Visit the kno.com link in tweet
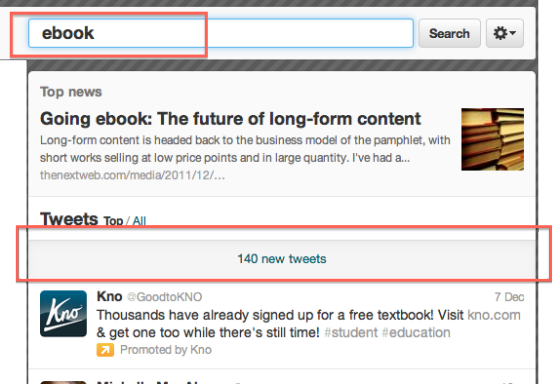The image size is (560, 384). click(x=494, y=315)
